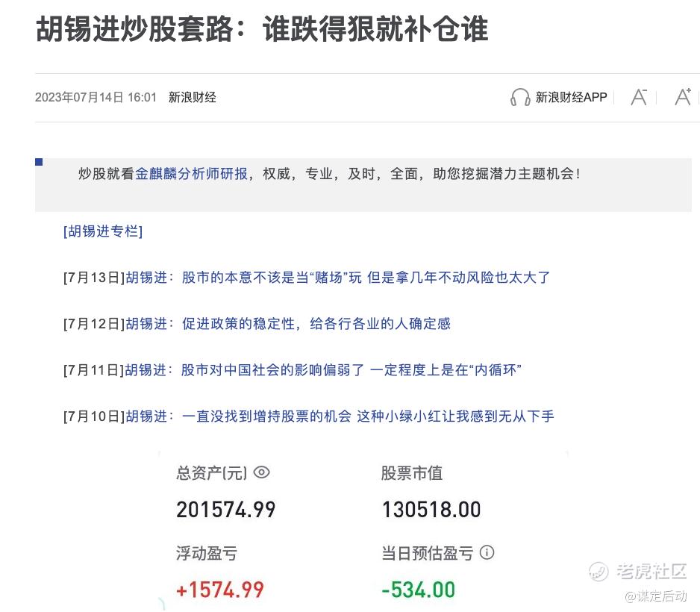Click stock market value 130518.00
Viewport: 700px width, 612px height.
(x=431, y=510)
